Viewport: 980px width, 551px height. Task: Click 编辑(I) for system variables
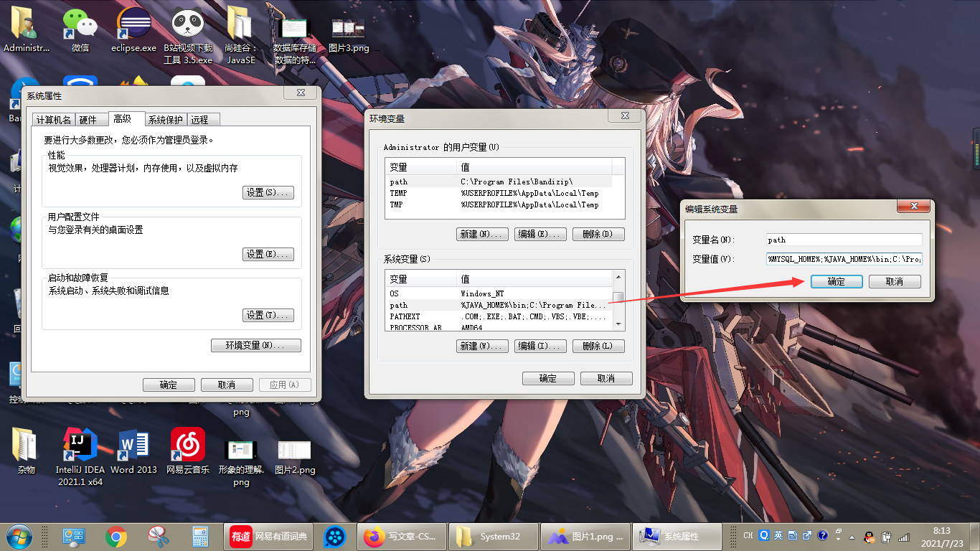tap(541, 346)
